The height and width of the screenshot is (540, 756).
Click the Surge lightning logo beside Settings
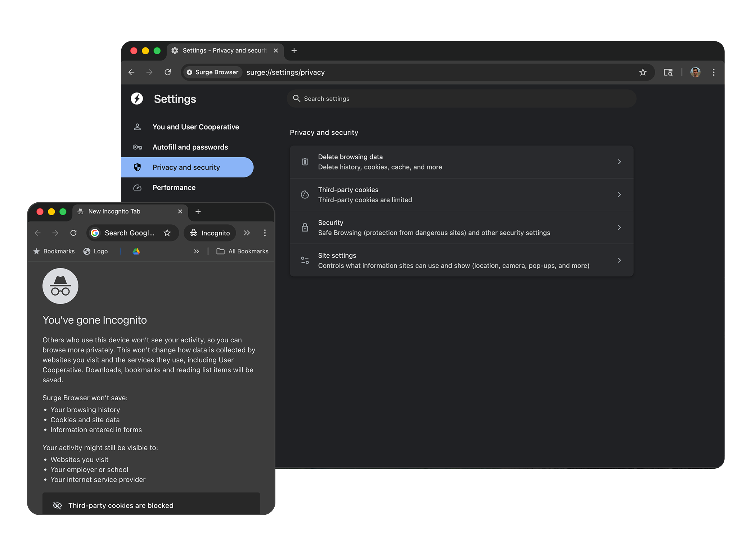pyautogui.click(x=137, y=99)
